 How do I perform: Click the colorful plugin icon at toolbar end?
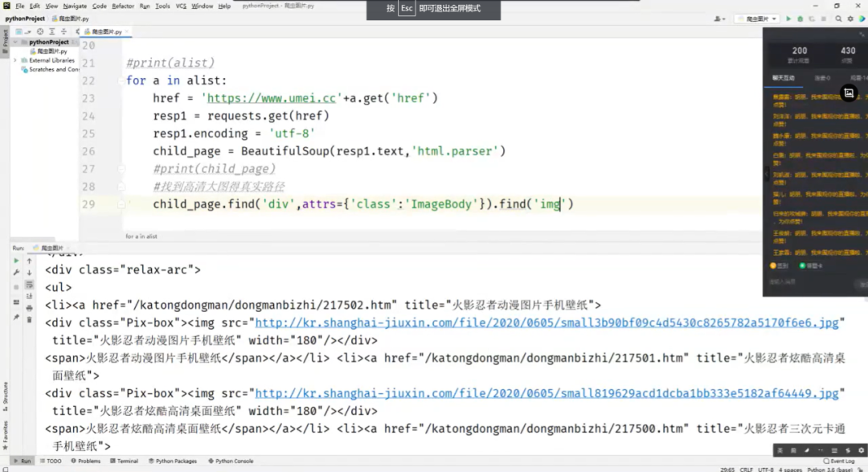pos(862,18)
